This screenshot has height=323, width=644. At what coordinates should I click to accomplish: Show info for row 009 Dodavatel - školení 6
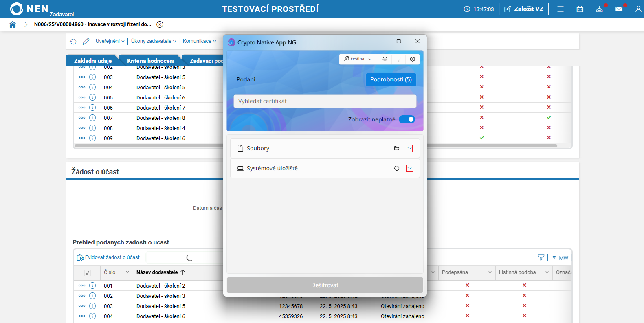coord(92,138)
